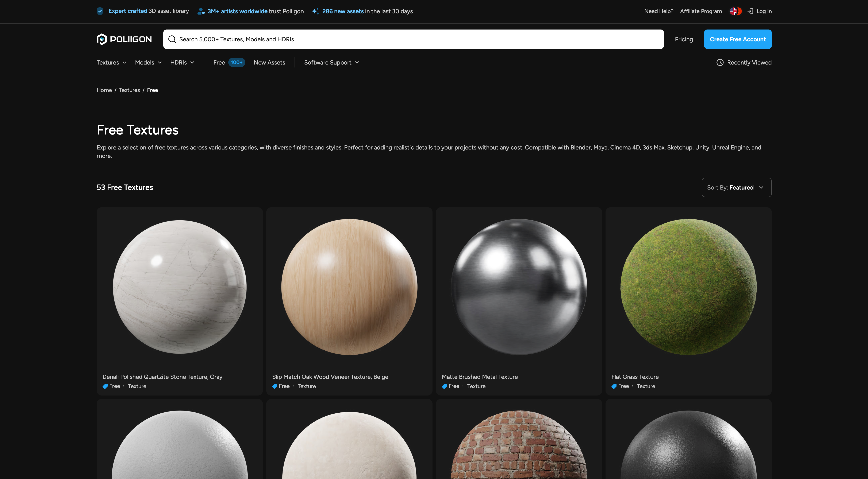Click the sparkle icon beside 286 new assets
This screenshot has width=868, height=479.
tap(315, 11)
